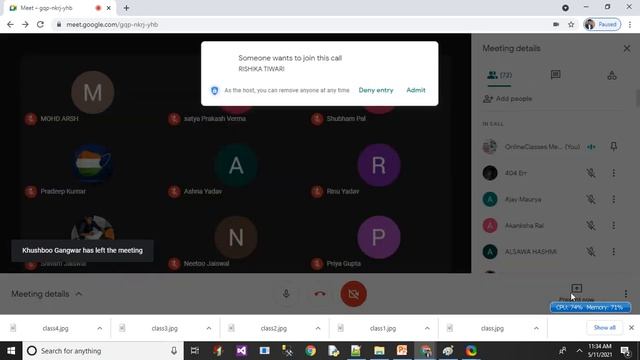
Task: Open class3.jpg download options arrow
Action: (209, 328)
